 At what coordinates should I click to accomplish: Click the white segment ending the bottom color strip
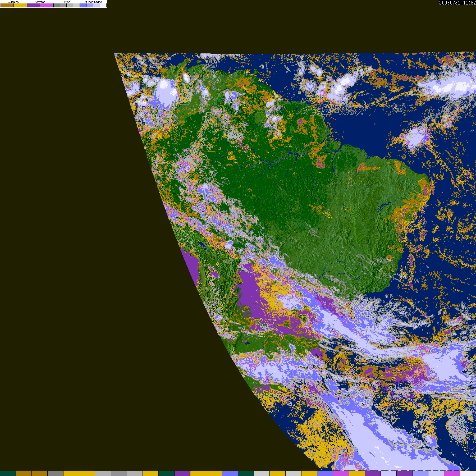(x=468, y=473)
